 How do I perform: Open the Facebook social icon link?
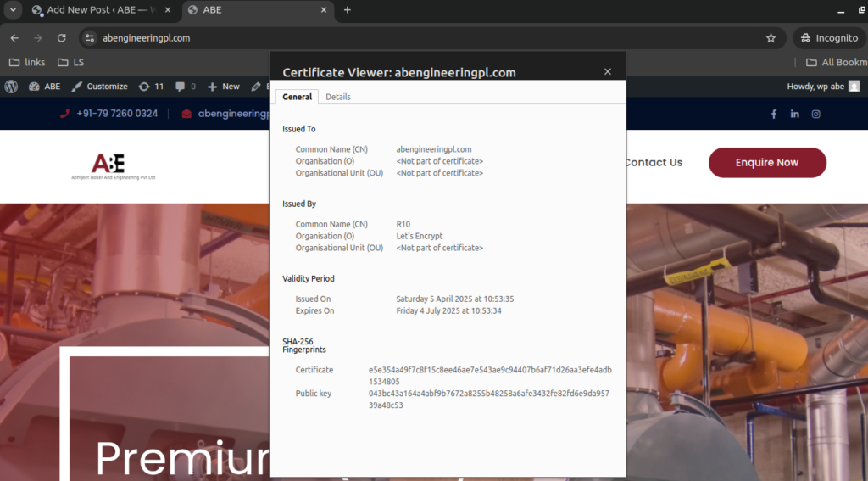point(773,114)
